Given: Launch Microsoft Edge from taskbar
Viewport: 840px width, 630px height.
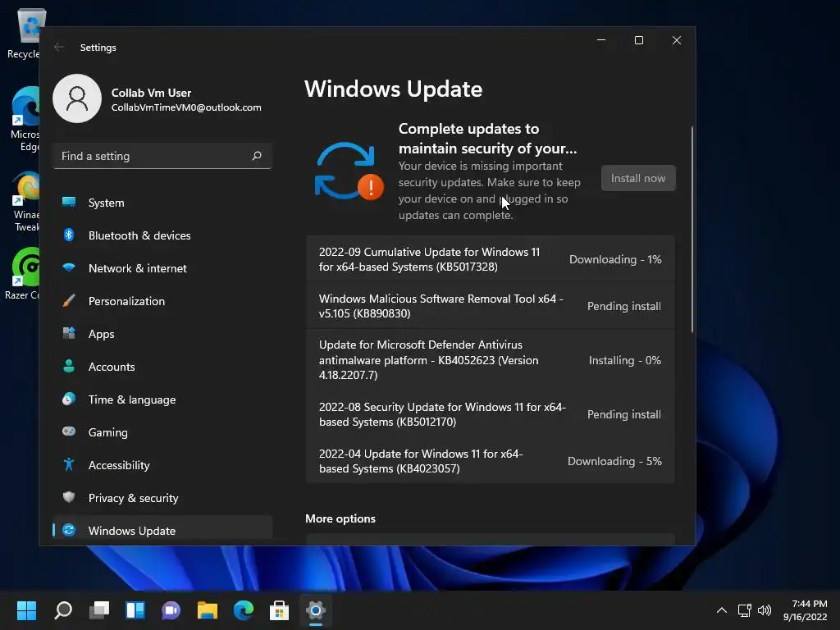Looking at the screenshot, I should point(243,609).
